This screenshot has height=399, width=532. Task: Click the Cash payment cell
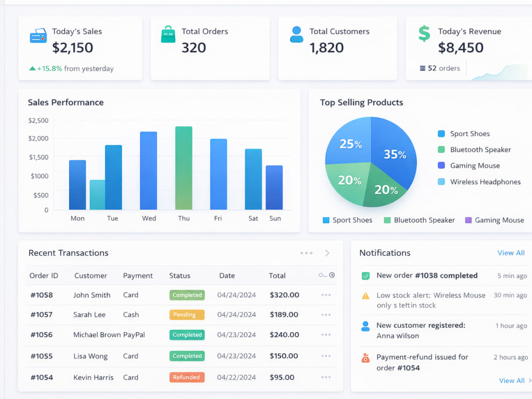pyautogui.click(x=131, y=315)
